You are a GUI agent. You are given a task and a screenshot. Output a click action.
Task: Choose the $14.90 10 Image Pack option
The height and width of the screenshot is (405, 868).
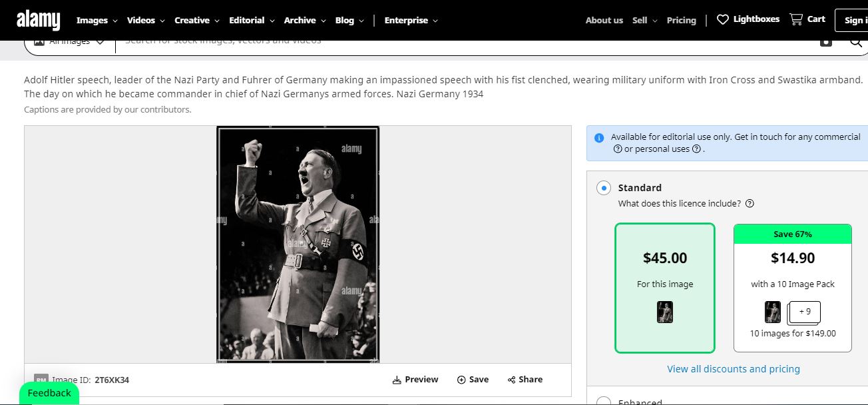[x=792, y=287]
